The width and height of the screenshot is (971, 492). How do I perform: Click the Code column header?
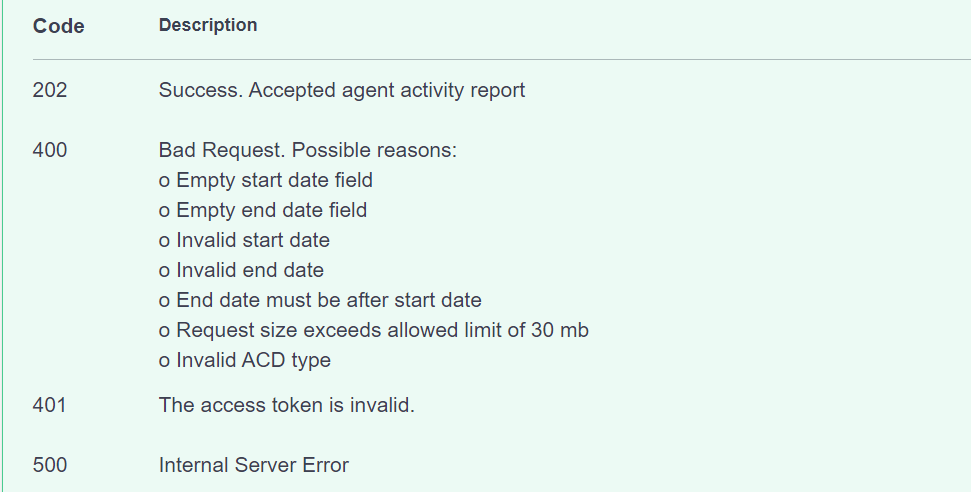point(58,26)
